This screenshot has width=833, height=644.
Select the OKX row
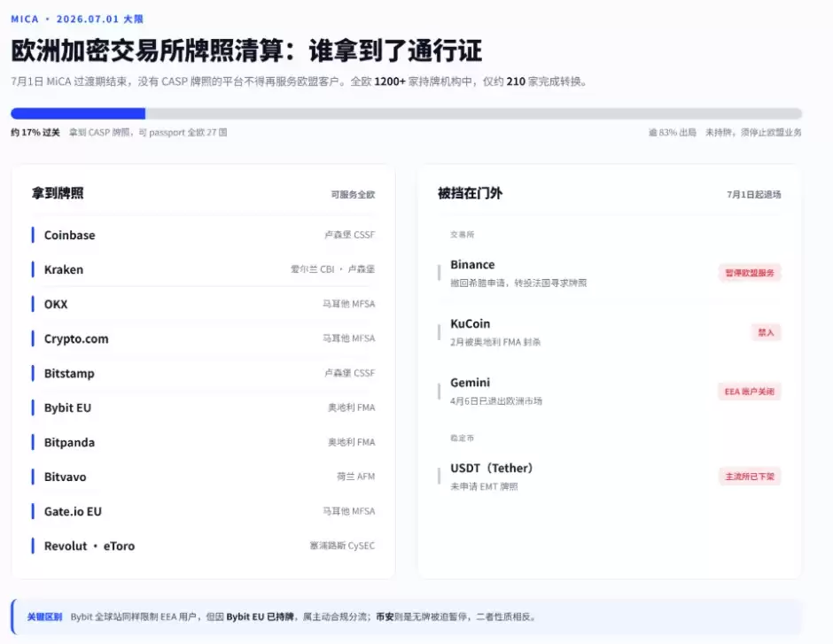[x=203, y=304]
